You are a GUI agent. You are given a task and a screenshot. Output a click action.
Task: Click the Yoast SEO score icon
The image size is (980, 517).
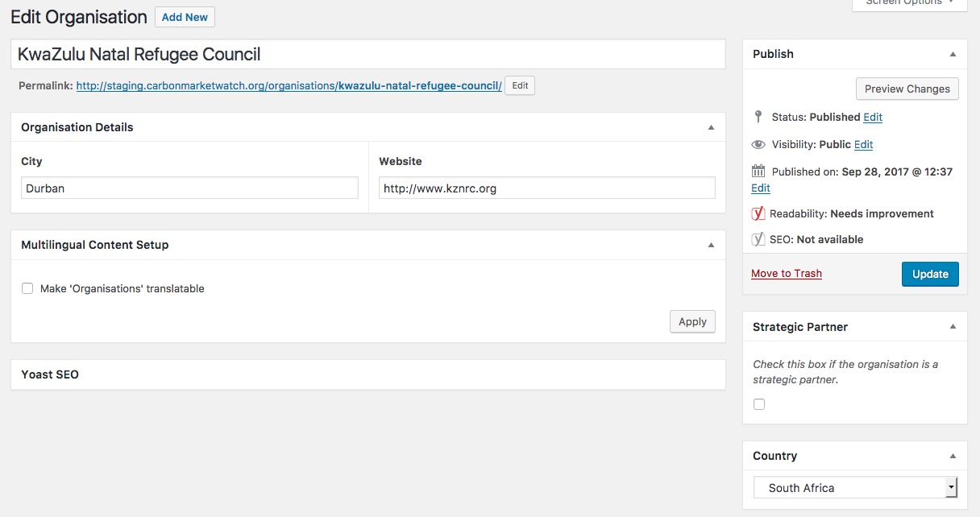click(x=758, y=239)
